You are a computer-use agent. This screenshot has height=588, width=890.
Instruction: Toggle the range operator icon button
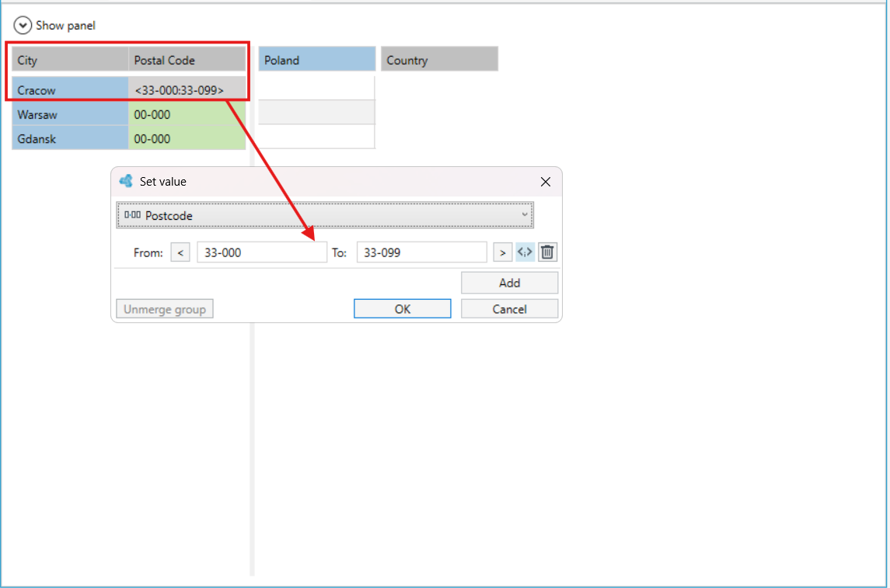coord(525,252)
